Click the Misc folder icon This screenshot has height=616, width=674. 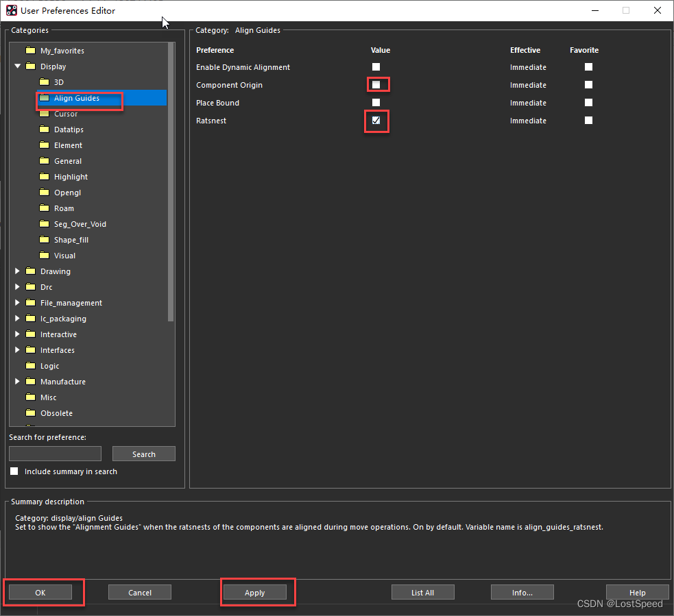point(30,397)
